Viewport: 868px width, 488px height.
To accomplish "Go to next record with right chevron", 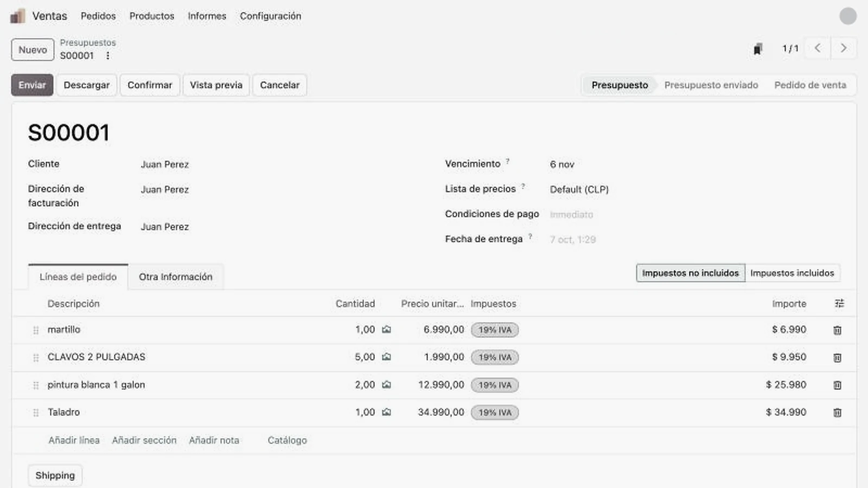I will pos(844,48).
